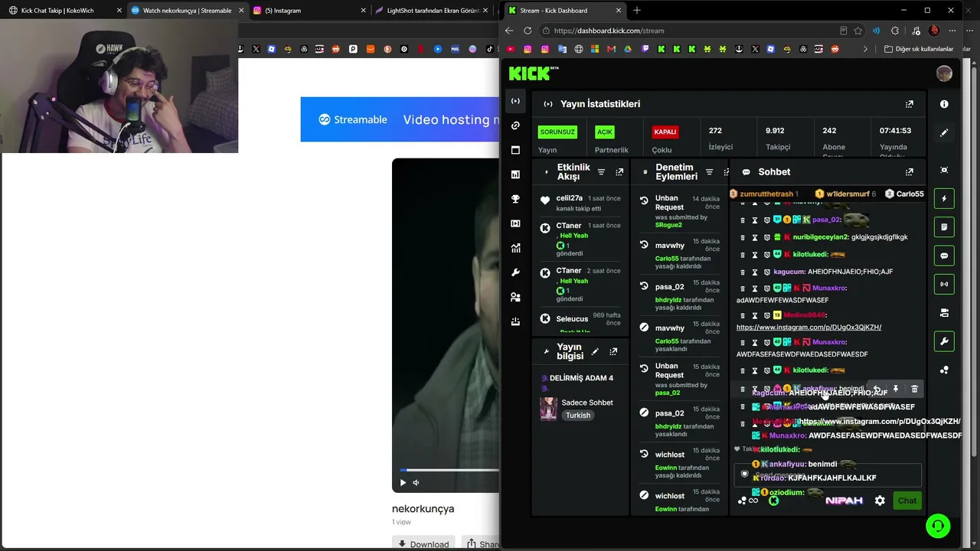Bookmark this page with the star icon
This screenshot has height=551, width=980.
pyautogui.click(x=858, y=31)
